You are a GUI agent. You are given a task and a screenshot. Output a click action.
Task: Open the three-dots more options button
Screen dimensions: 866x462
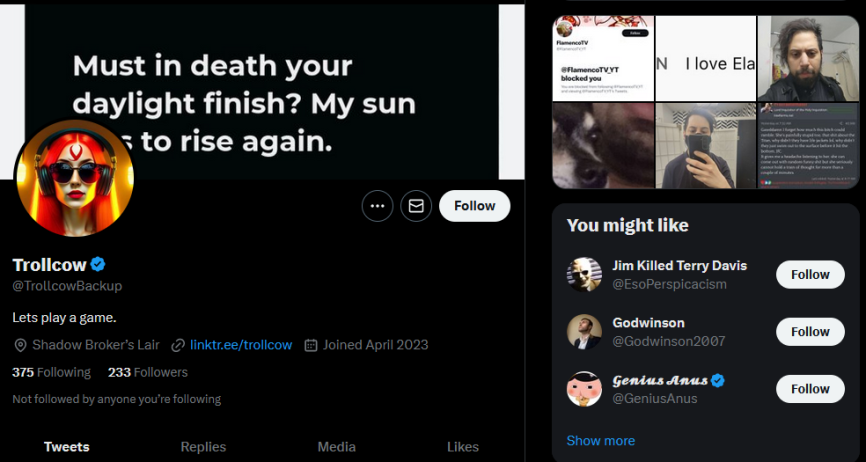[377, 206]
